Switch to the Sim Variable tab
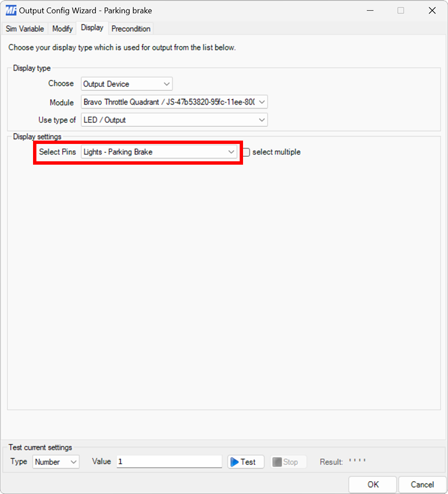 [x=25, y=29]
